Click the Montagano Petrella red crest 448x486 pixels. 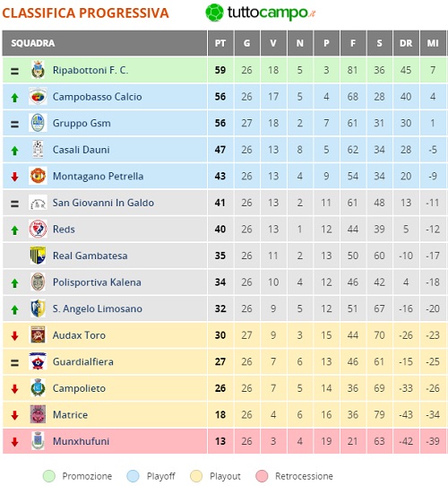pyautogui.click(x=38, y=176)
